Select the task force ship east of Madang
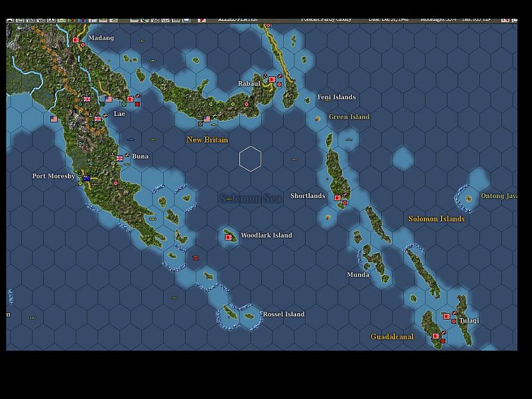The width and height of the screenshot is (532, 399). tap(142, 41)
